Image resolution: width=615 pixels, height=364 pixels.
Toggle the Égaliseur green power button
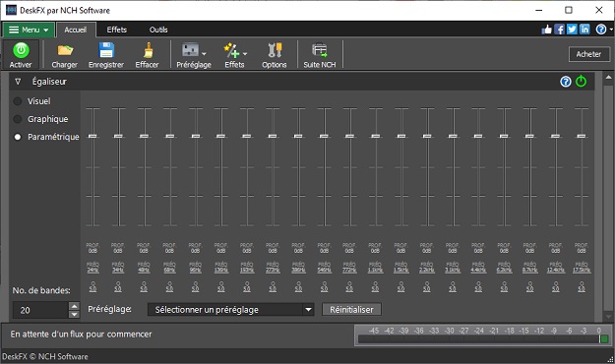click(x=581, y=82)
